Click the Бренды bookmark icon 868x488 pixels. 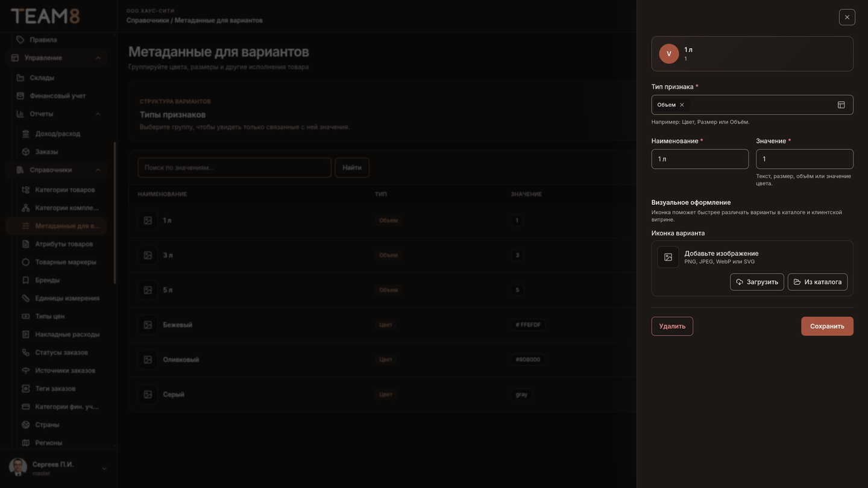(26, 280)
